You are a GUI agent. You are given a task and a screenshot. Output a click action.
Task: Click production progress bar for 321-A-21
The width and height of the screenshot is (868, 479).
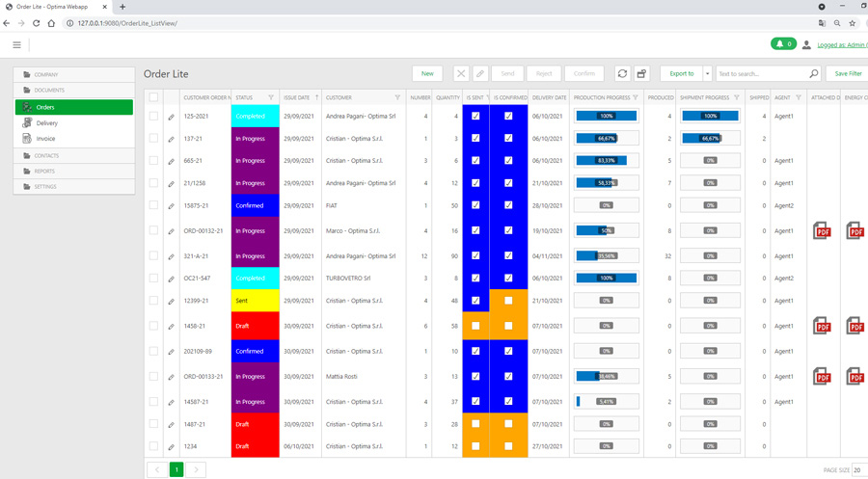(x=607, y=256)
